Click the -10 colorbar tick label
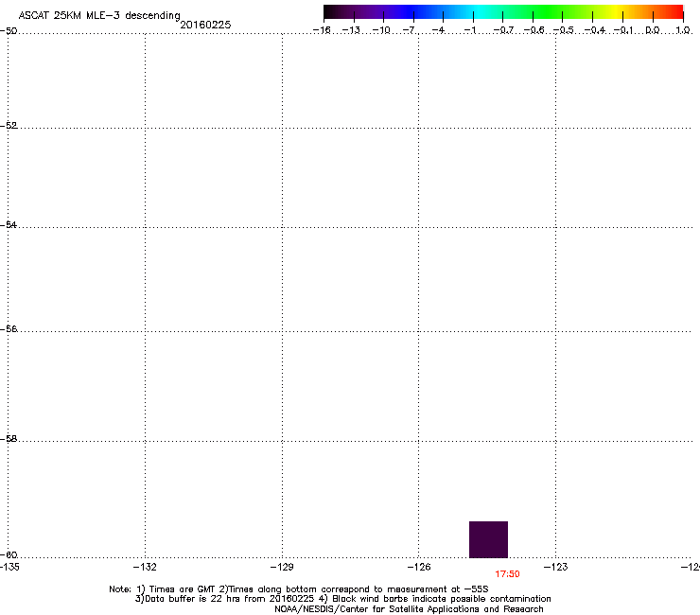This screenshot has width=700, height=615. point(381,30)
